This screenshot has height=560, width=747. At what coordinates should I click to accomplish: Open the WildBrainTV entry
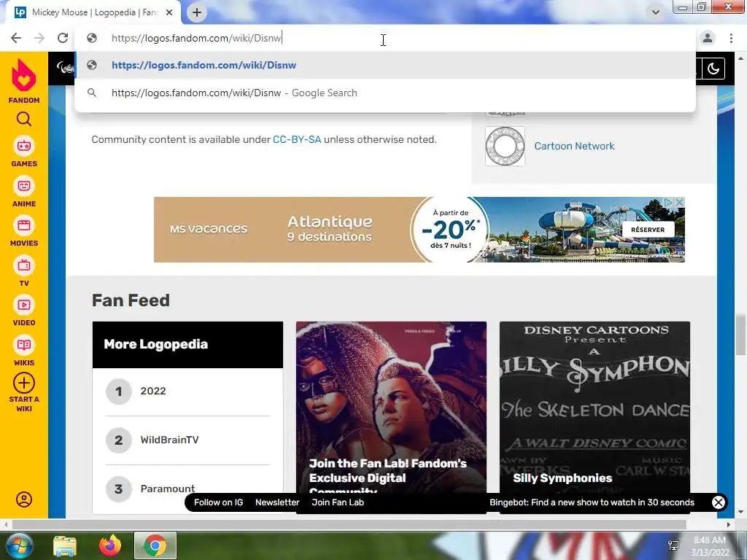click(x=169, y=440)
